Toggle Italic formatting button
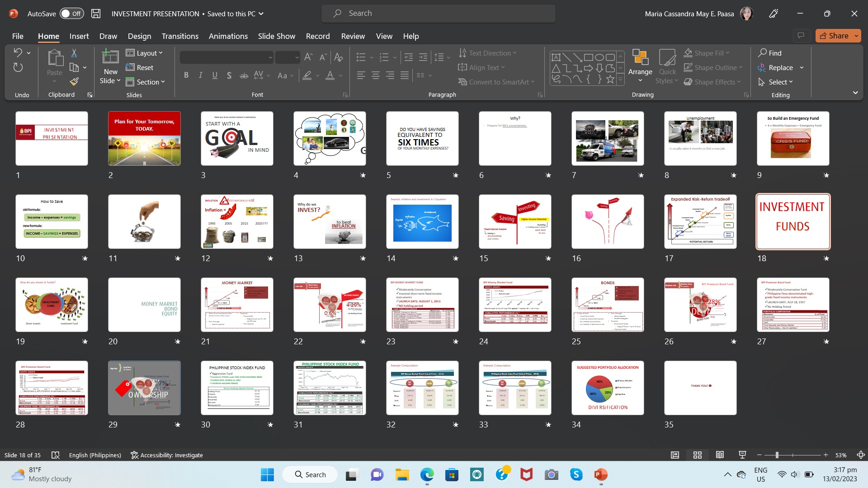Screen dimensions: 868x488 pyautogui.click(x=200, y=75)
